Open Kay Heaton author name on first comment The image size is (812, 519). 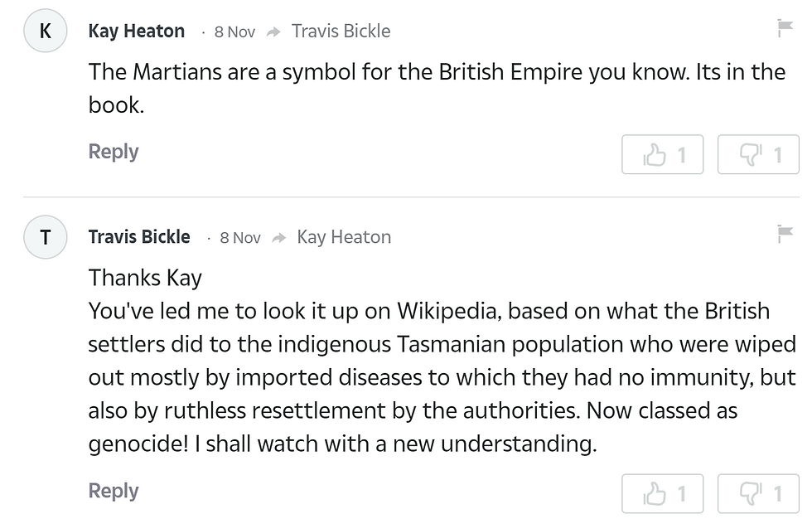click(136, 31)
